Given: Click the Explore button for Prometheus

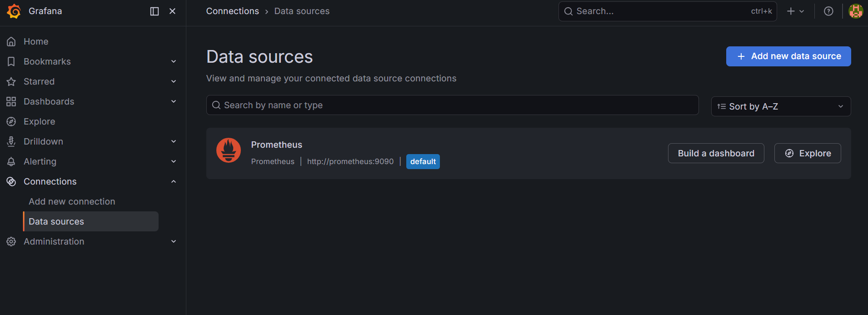Looking at the screenshot, I should (x=808, y=153).
